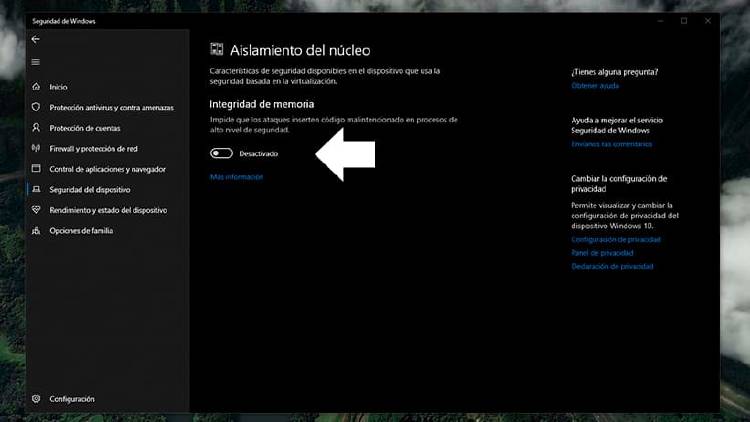Open Opciones de familia
Image resolution: width=750 pixels, height=422 pixels.
[81, 231]
